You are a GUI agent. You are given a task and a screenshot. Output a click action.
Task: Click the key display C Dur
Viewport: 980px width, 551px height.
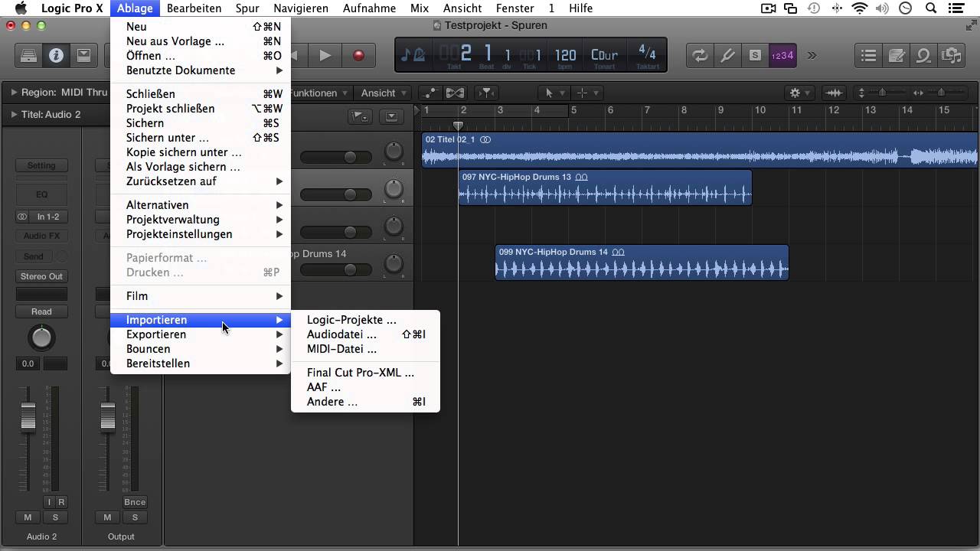pos(604,55)
